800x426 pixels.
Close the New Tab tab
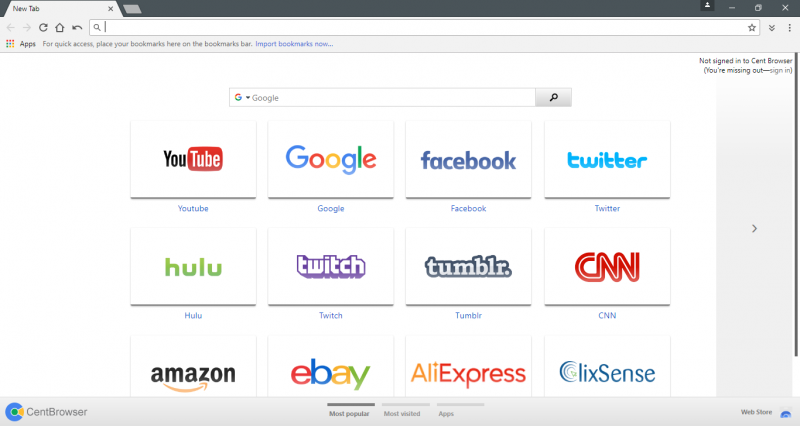click(x=110, y=9)
